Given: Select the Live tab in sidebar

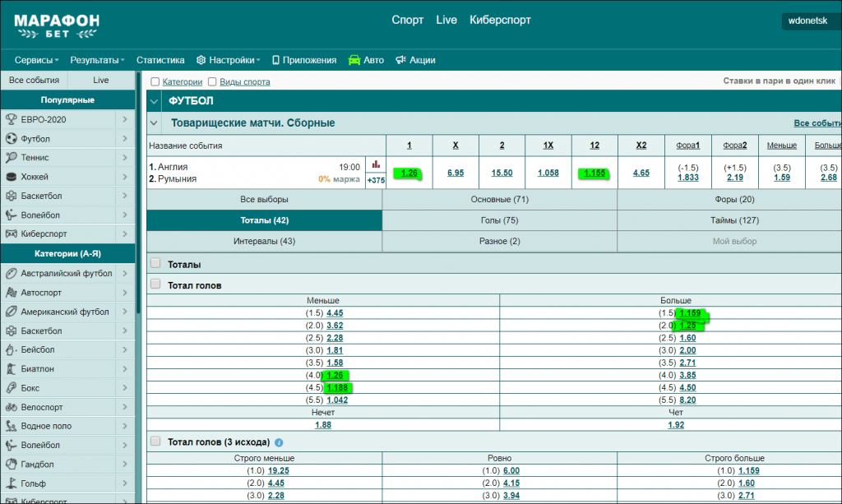Looking at the screenshot, I should (x=101, y=81).
